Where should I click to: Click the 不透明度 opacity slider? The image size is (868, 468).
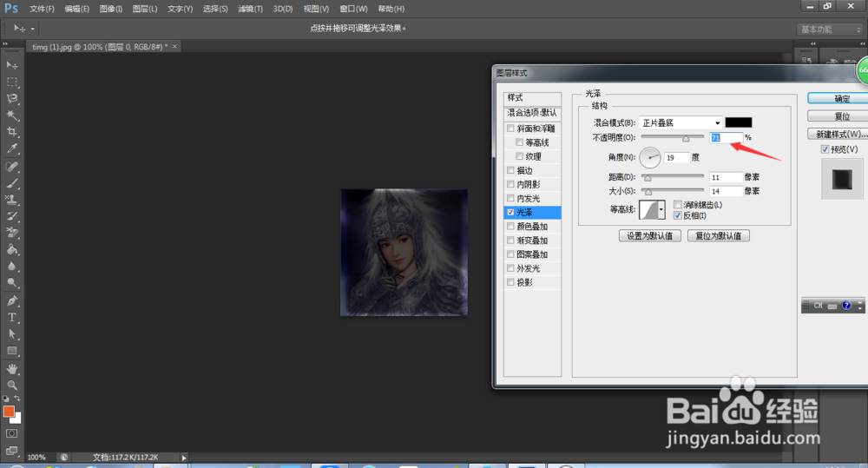coord(673,137)
